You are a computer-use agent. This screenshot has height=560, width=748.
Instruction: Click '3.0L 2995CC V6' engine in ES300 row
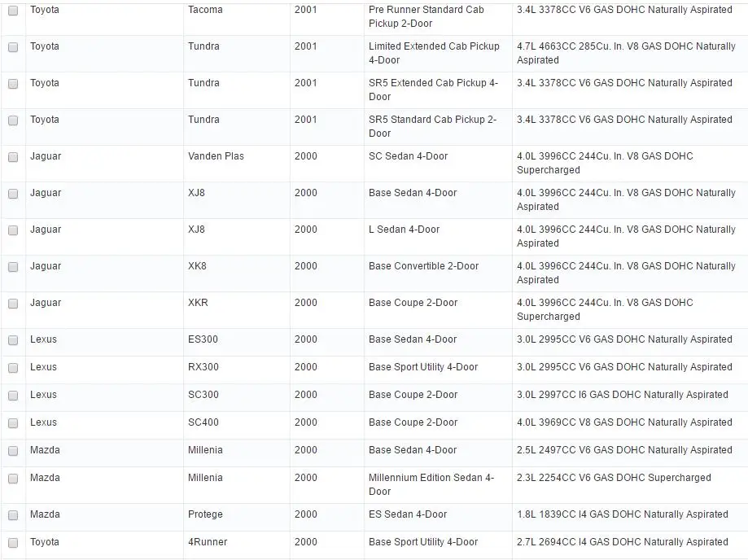624,339
